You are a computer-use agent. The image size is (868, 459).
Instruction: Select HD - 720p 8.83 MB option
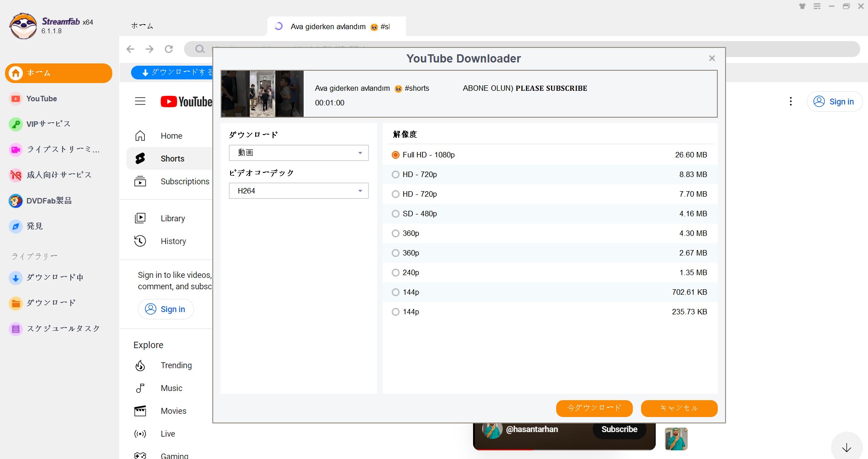click(550, 175)
